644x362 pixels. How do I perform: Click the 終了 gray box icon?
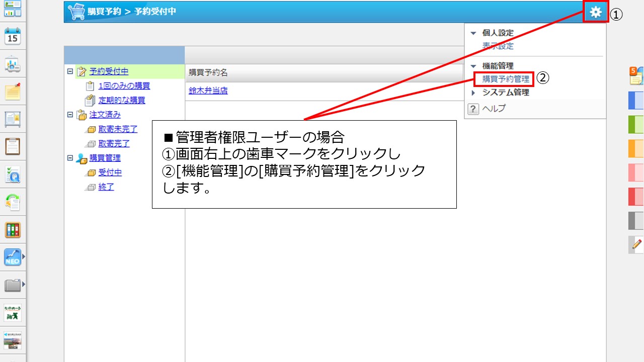click(x=91, y=187)
